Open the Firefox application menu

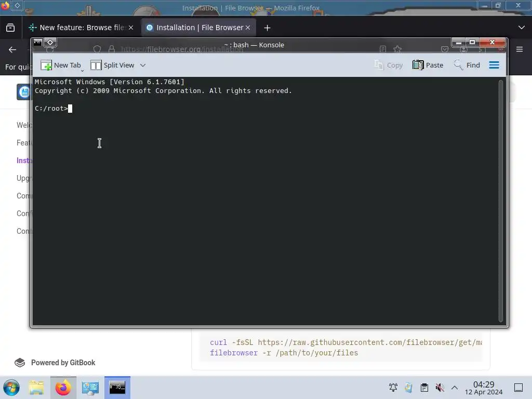(x=520, y=49)
